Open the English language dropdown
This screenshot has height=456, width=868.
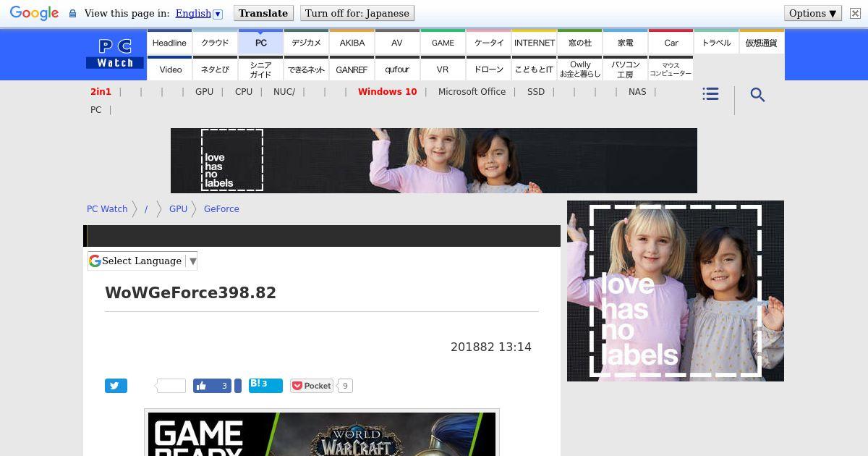point(199,13)
